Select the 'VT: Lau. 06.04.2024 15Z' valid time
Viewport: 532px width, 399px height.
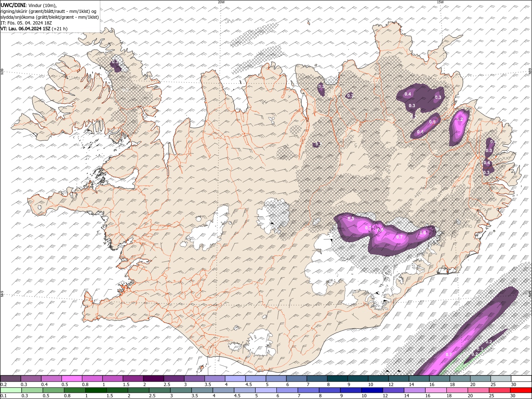(25, 29)
